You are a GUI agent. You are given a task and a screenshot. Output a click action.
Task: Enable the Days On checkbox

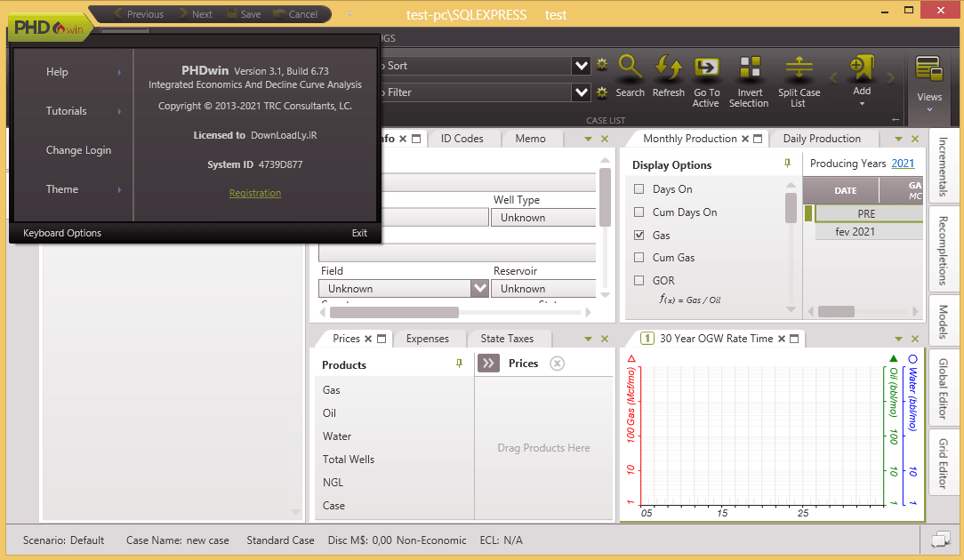pyautogui.click(x=639, y=189)
